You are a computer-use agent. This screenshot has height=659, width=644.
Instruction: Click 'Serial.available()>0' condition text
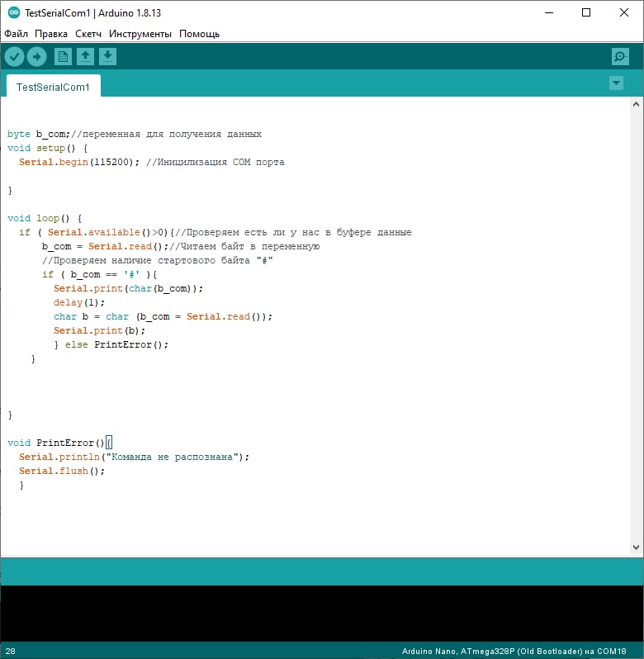[107, 232]
